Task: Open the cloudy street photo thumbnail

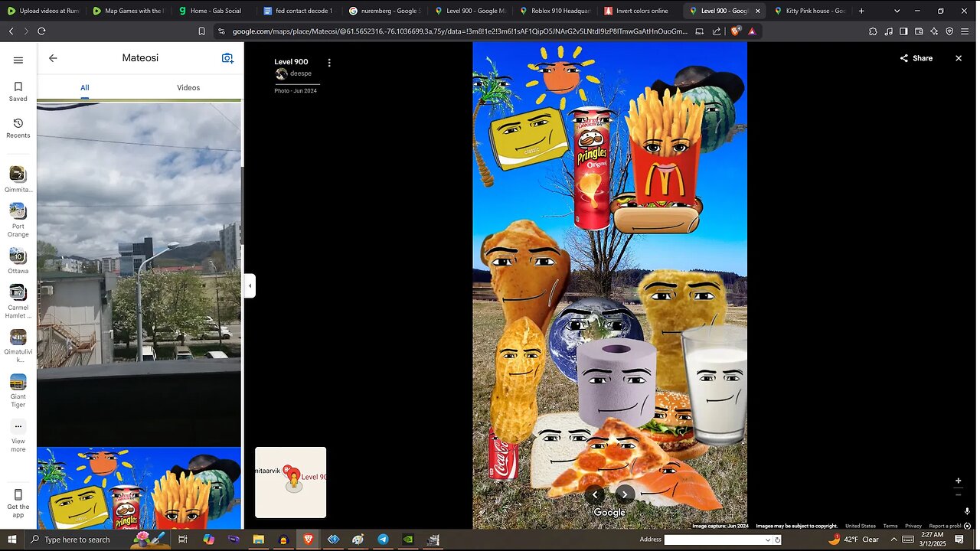Action: [x=139, y=274]
